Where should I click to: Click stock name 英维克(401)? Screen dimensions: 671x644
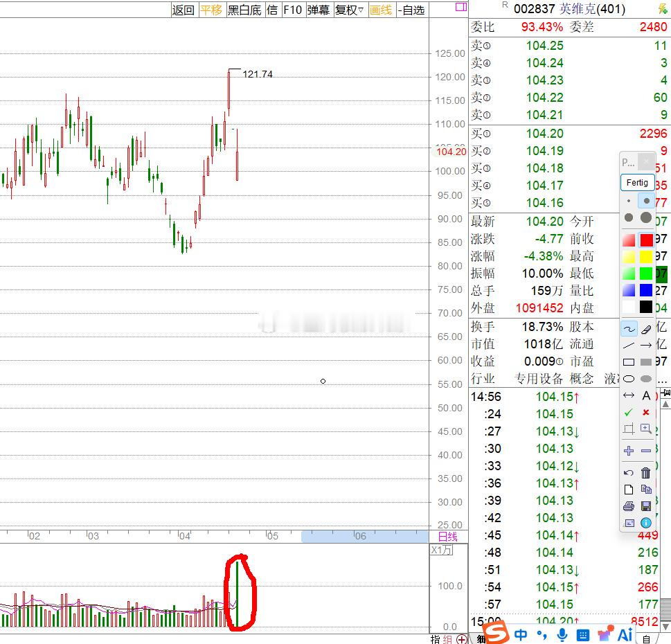click(592, 8)
